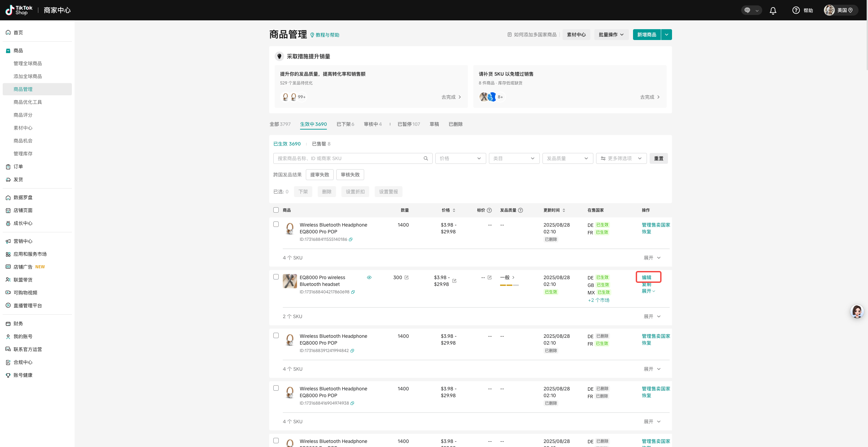This screenshot has width=868, height=447.
Task: Click the search magnifier icon in product search
Action: 426,158
